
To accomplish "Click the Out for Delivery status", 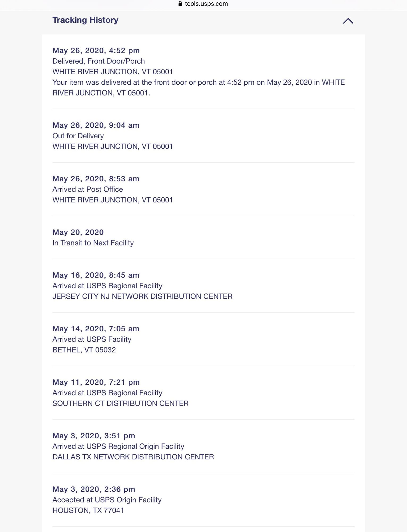I will [78, 136].
